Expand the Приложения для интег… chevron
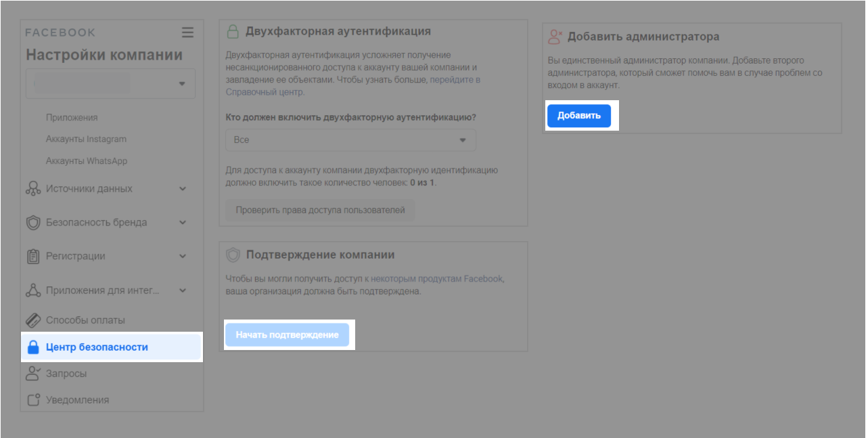The image size is (868, 438). click(183, 290)
